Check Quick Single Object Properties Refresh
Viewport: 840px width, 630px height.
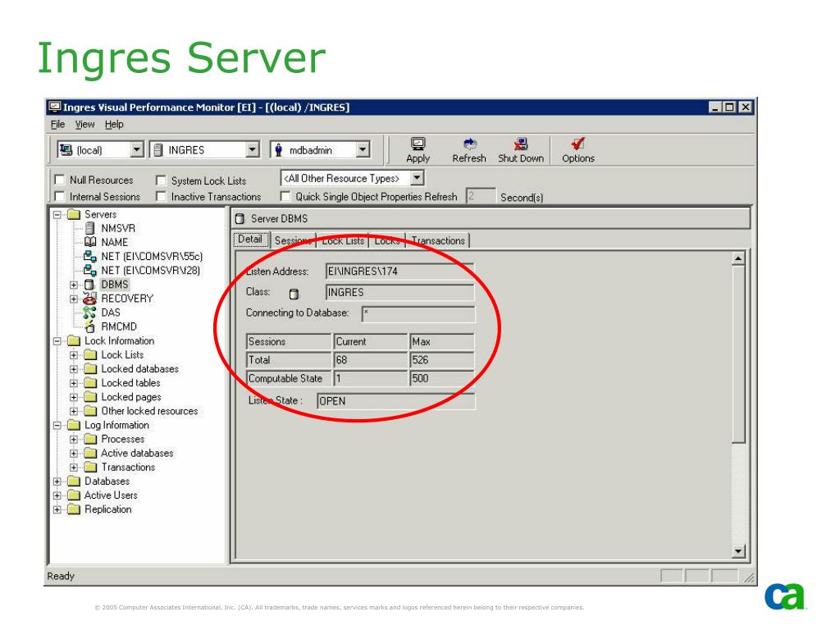tap(285, 196)
